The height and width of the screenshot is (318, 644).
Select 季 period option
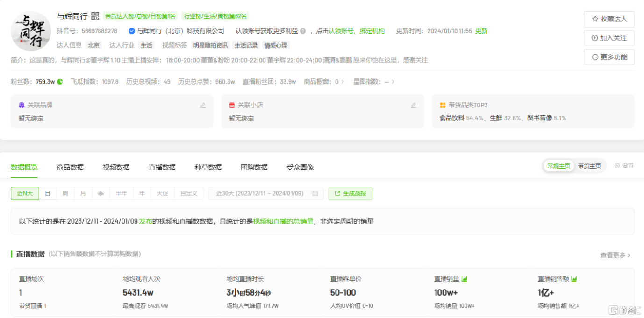pos(101,193)
